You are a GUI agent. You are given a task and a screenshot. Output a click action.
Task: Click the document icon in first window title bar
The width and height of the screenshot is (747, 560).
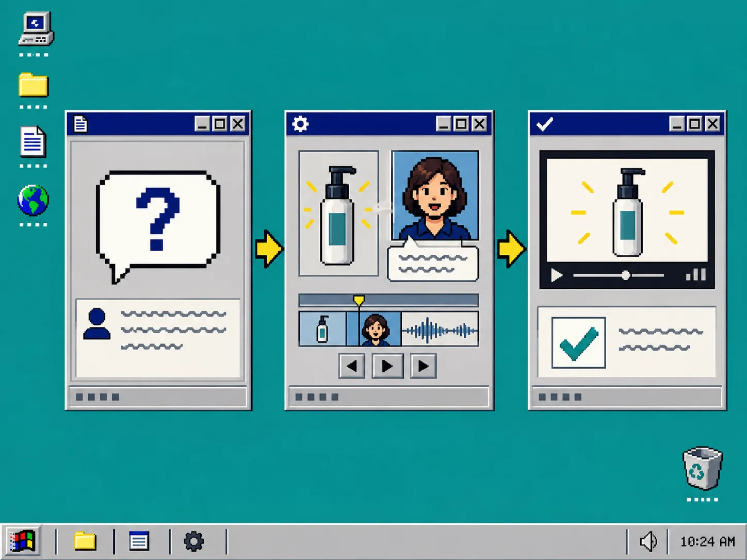(x=81, y=124)
